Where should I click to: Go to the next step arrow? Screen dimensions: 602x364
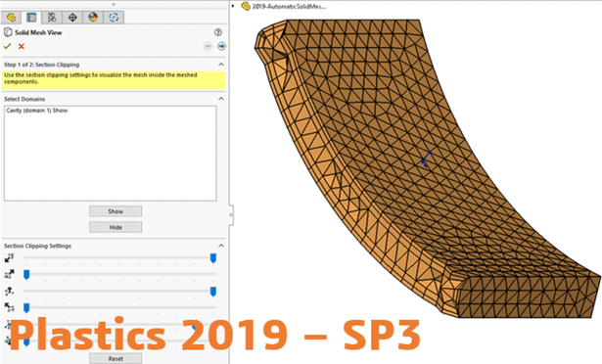coord(221,46)
